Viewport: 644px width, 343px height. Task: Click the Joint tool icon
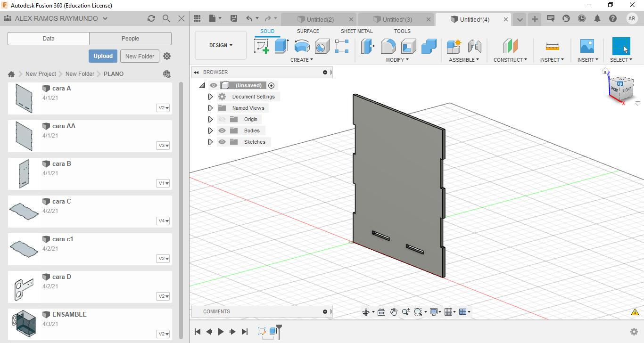(474, 46)
